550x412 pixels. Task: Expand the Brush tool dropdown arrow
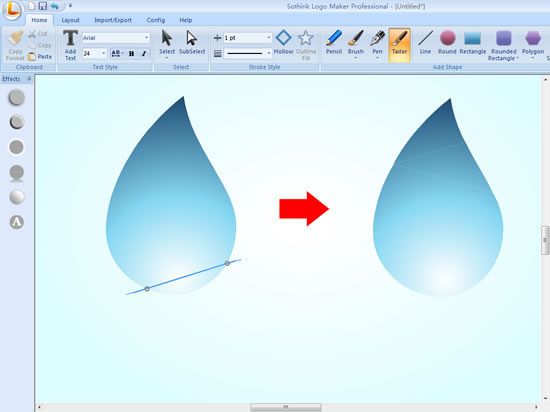[x=356, y=58]
